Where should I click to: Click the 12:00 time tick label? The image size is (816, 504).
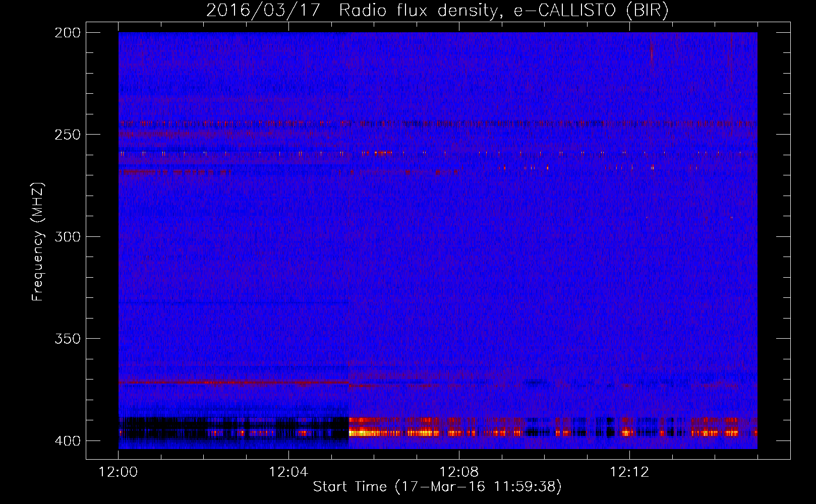pyautogui.click(x=118, y=472)
